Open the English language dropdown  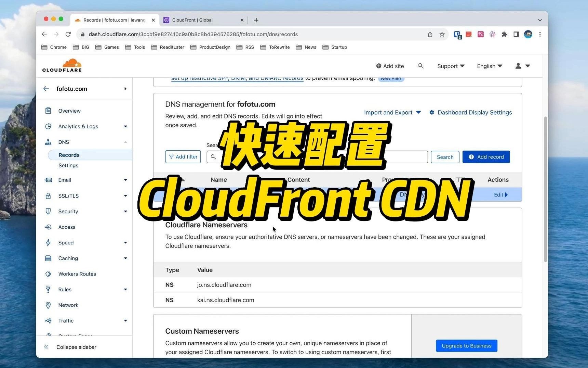point(490,66)
